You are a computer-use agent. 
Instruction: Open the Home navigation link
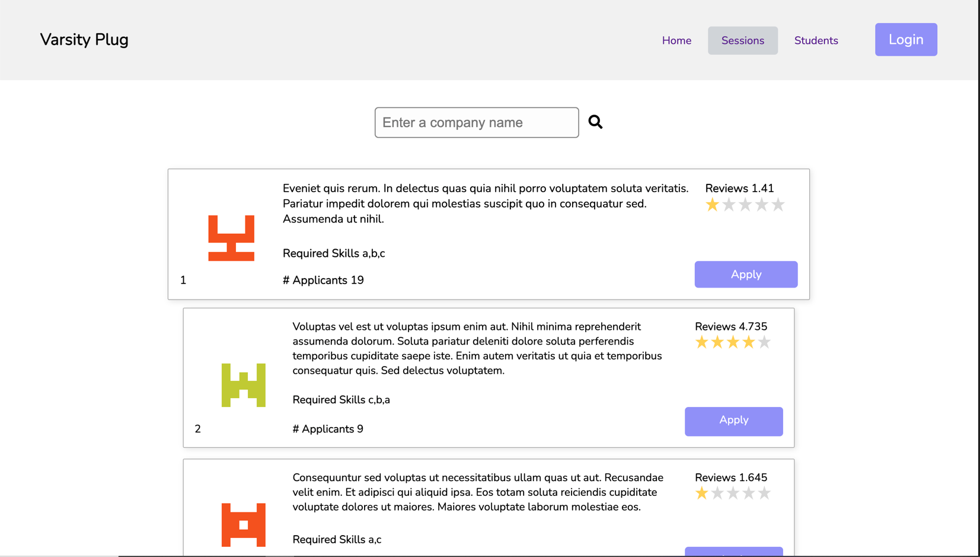coord(676,40)
